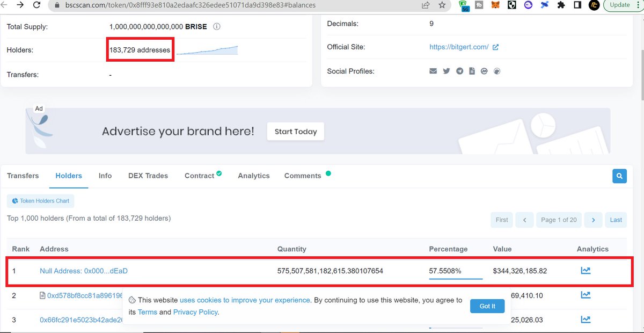The height and width of the screenshot is (333, 644).
Task: Go to the next page arrow
Action: [x=593, y=220]
